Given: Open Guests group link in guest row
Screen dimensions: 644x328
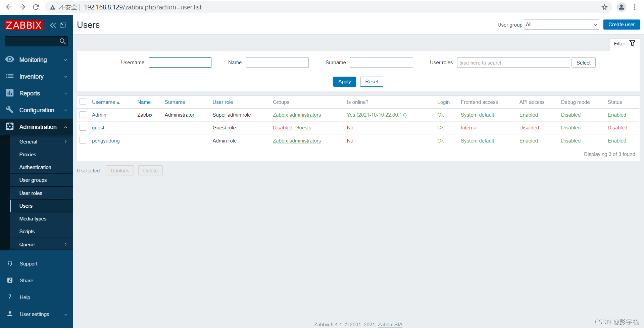Looking at the screenshot, I should click(x=303, y=128).
